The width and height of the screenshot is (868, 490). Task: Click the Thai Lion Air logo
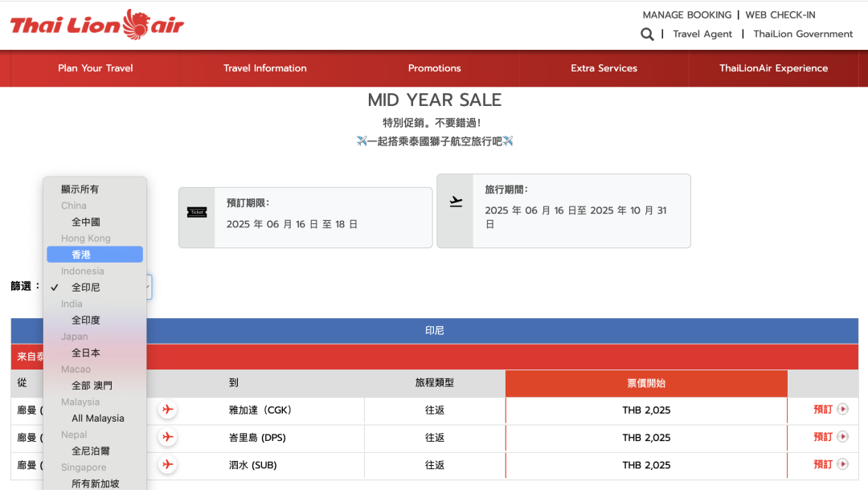tap(97, 25)
